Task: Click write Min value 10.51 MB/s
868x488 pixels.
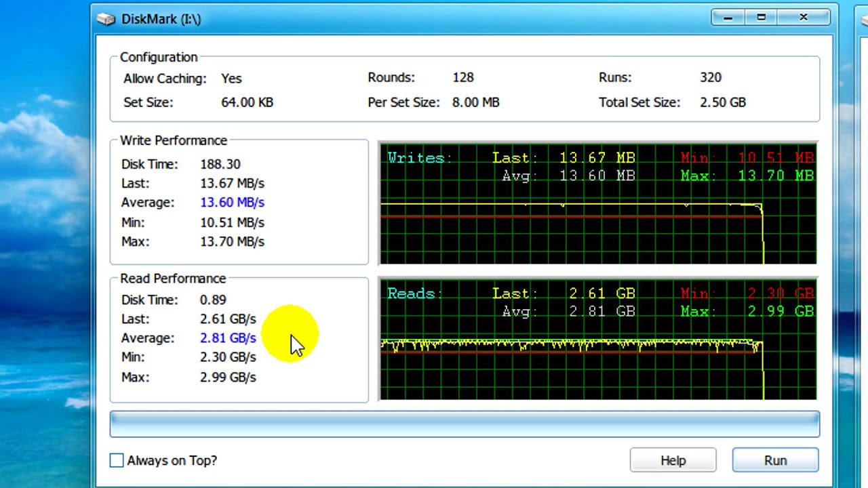Action: click(232, 222)
